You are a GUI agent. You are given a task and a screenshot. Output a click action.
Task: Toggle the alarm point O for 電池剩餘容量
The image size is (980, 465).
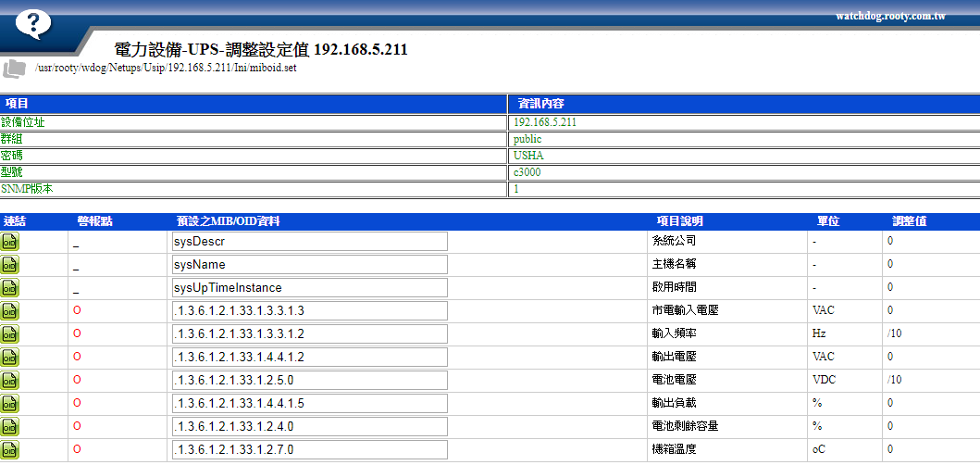[77, 426]
